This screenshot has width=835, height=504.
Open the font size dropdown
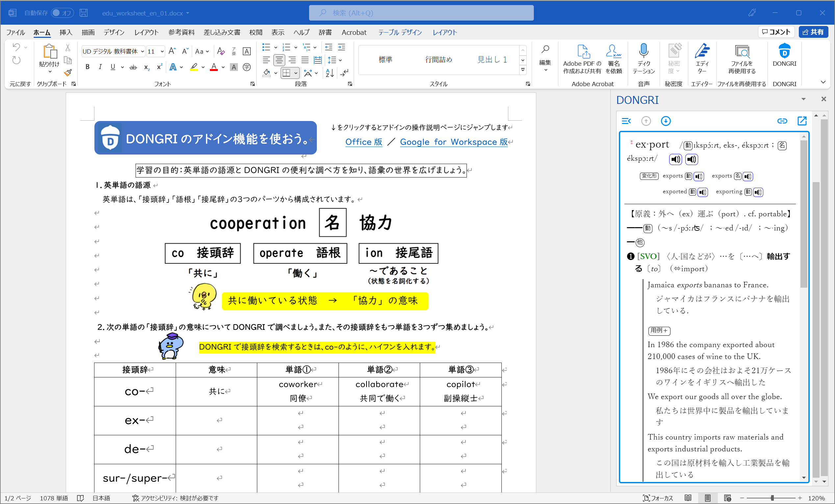pos(162,52)
